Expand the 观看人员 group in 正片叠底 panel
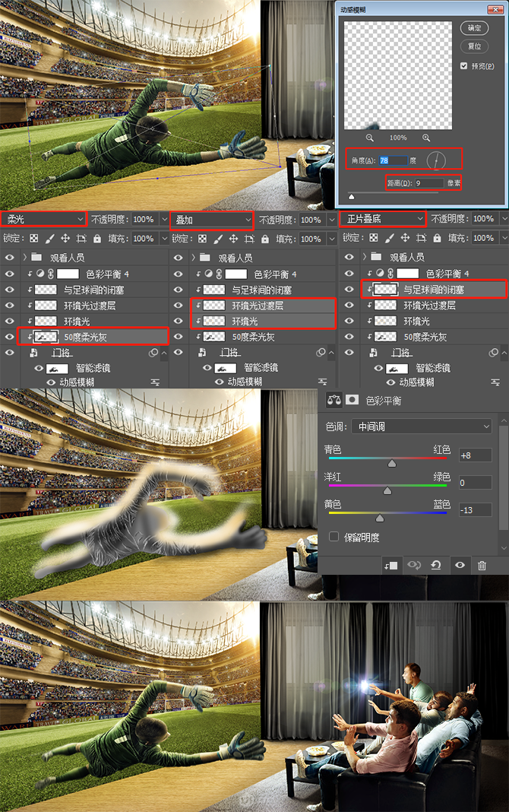This screenshot has width=509, height=812. click(365, 257)
